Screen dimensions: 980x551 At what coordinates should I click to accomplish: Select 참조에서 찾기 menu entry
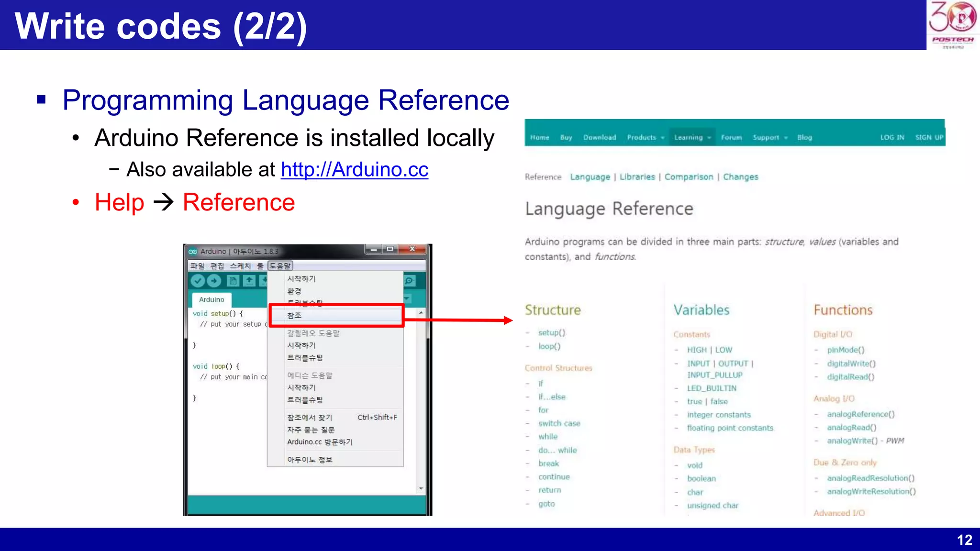click(309, 418)
